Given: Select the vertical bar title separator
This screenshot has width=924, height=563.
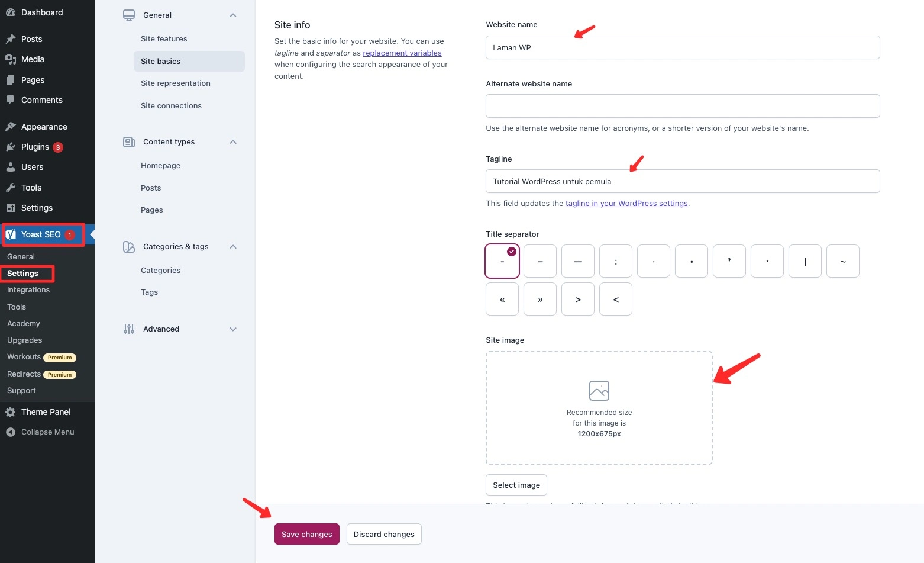Looking at the screenshot, I should [805, 261].
